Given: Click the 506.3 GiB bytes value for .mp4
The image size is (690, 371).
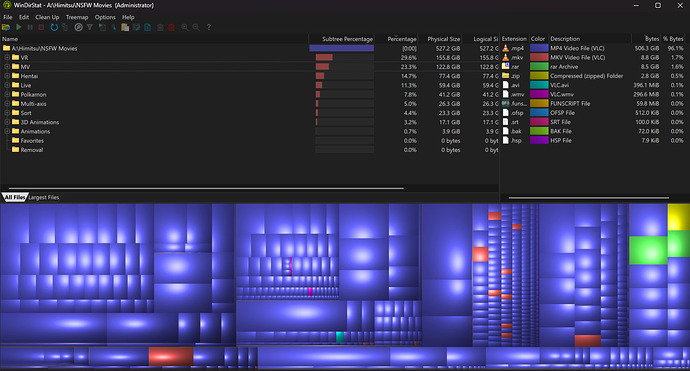Looking at the screenshot, I should point(647,48).
